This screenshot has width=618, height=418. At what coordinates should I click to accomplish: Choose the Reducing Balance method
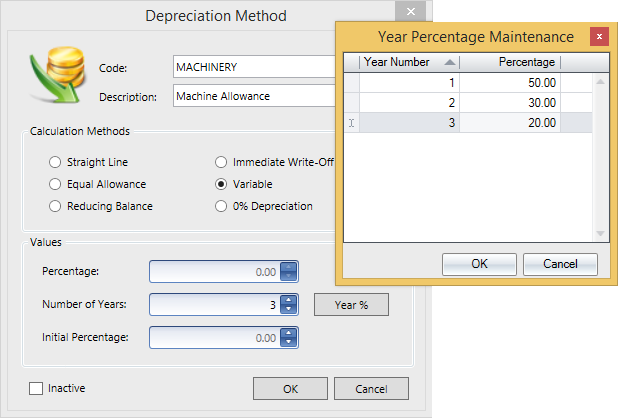click(55, 206)
